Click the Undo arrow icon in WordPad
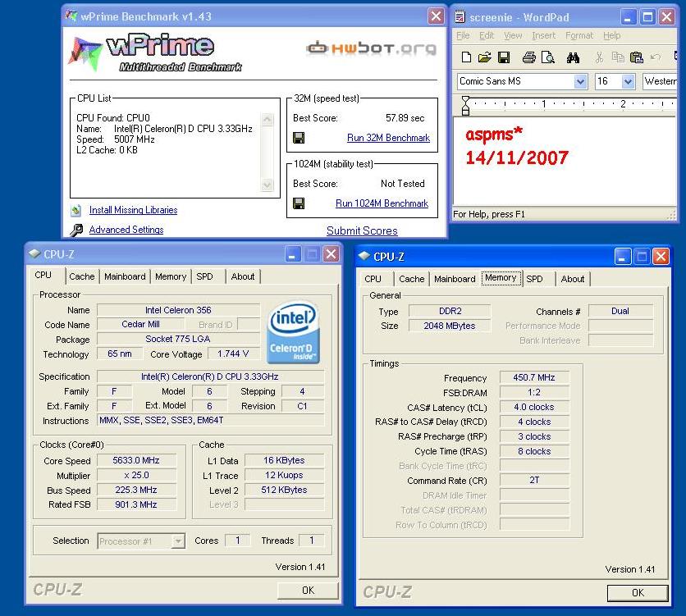This screenshot has width=686, height=616. tap(655, 57)
